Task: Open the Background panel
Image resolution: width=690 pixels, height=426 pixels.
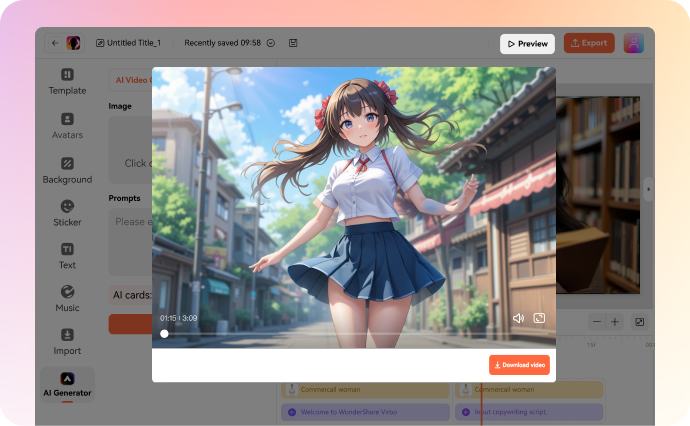Action: coord(67,171)
